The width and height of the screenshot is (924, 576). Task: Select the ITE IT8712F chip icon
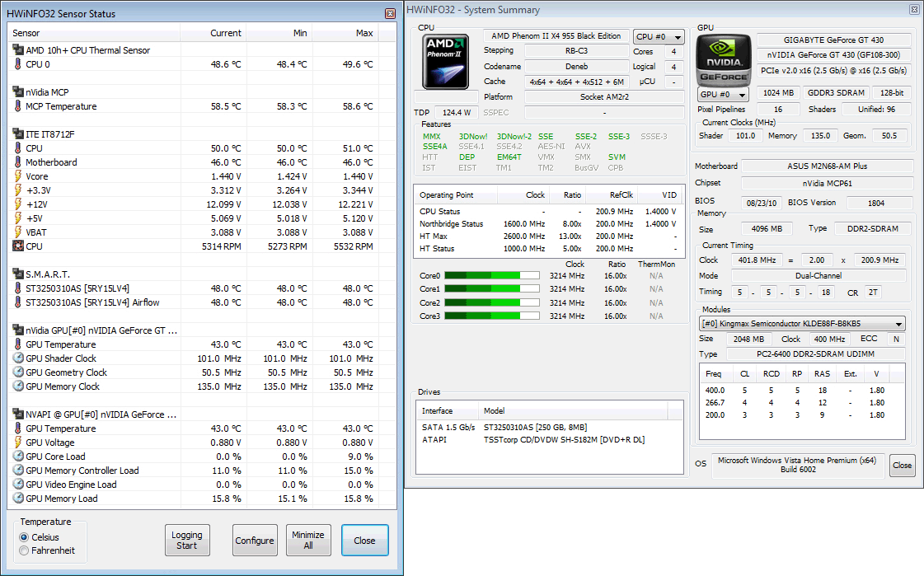pyautogui.click(x=18, y=133)
